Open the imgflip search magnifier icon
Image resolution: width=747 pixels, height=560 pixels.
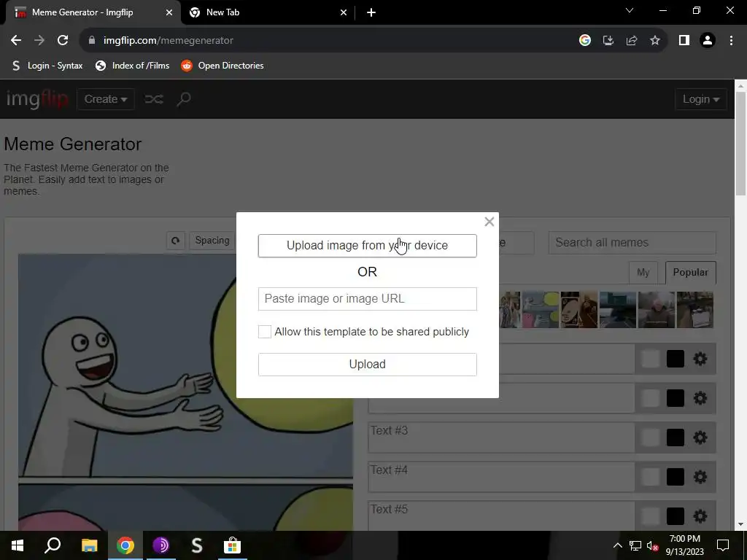184,99
